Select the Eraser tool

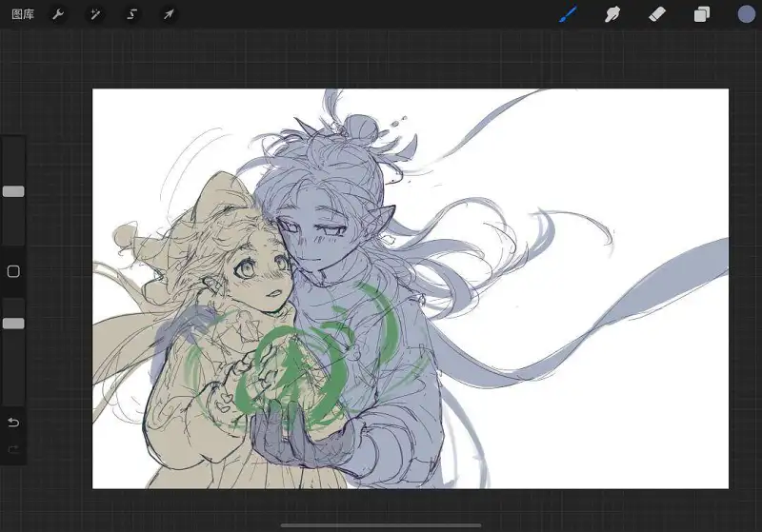[657, 14]
